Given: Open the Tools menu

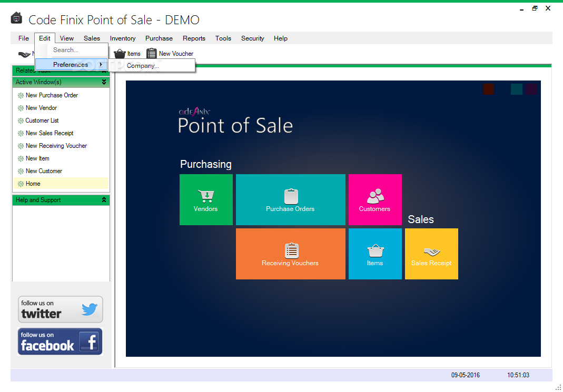Looking at the screenshot, I should click(x=223, y=38).
